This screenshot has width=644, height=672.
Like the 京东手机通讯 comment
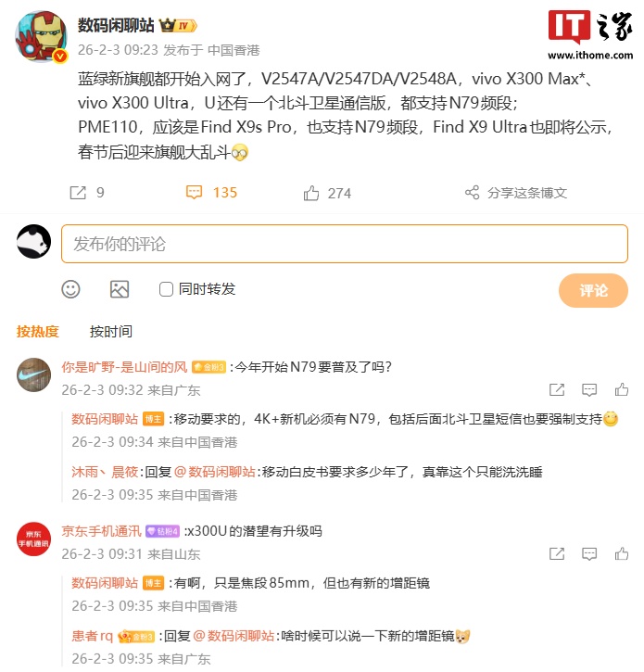click(x=621, y=553)
